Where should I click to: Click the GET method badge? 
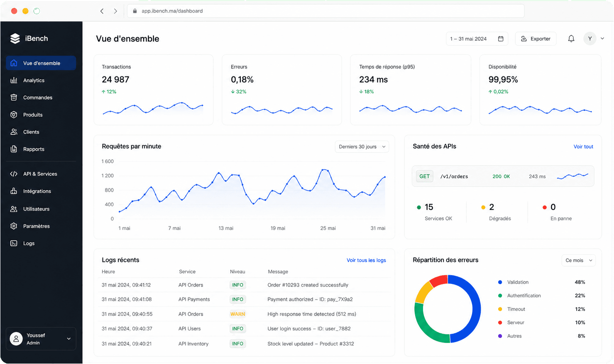424,176
